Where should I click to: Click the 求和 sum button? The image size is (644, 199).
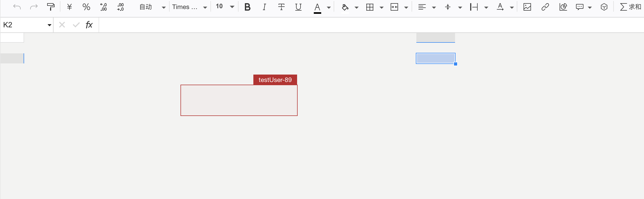(630, 7)
